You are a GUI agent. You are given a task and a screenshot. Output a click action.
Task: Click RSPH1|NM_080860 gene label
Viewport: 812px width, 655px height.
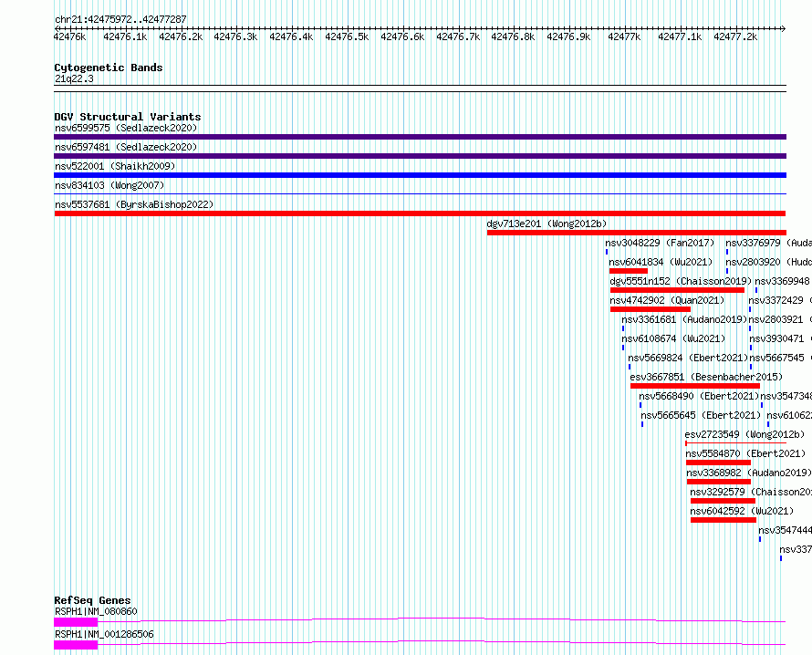click(96, 611)
